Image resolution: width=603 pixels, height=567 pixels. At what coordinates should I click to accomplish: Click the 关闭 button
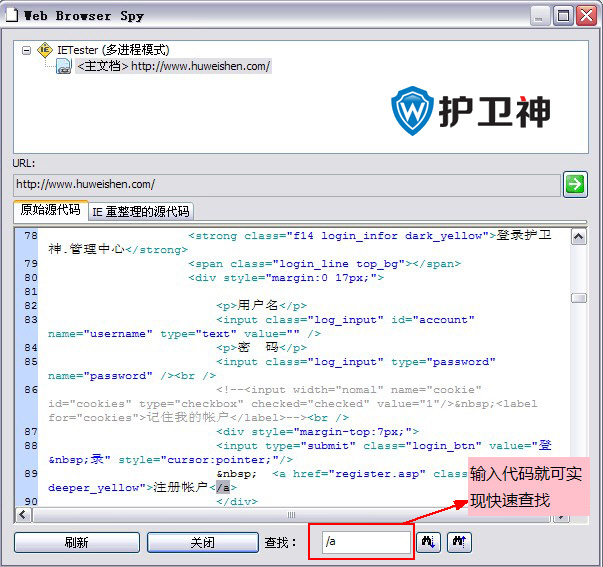click(203, 542)
